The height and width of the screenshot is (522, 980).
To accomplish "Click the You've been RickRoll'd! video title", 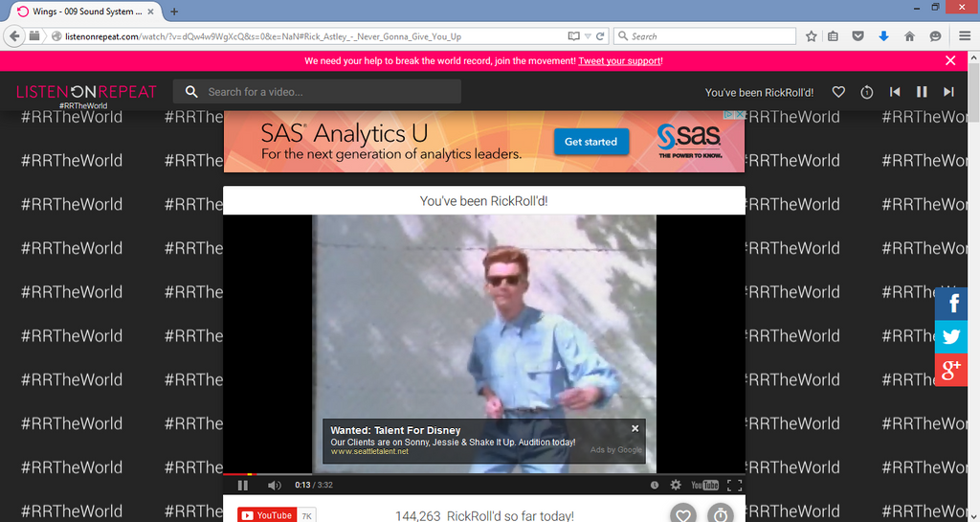I will coord(483,201).
